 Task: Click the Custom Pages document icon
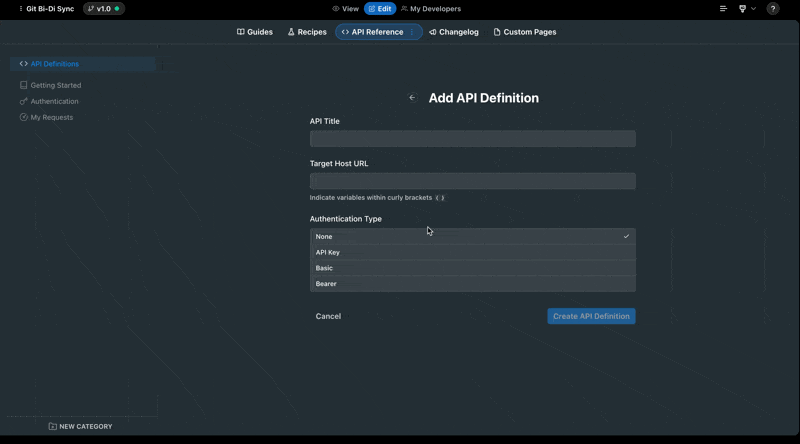point(497,32)
